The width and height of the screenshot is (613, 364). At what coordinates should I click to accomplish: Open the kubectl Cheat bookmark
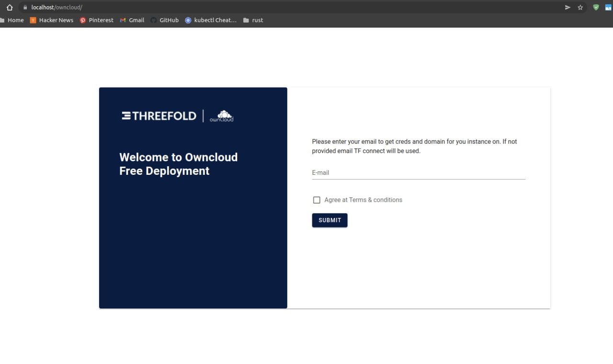[x=211, y=20]
